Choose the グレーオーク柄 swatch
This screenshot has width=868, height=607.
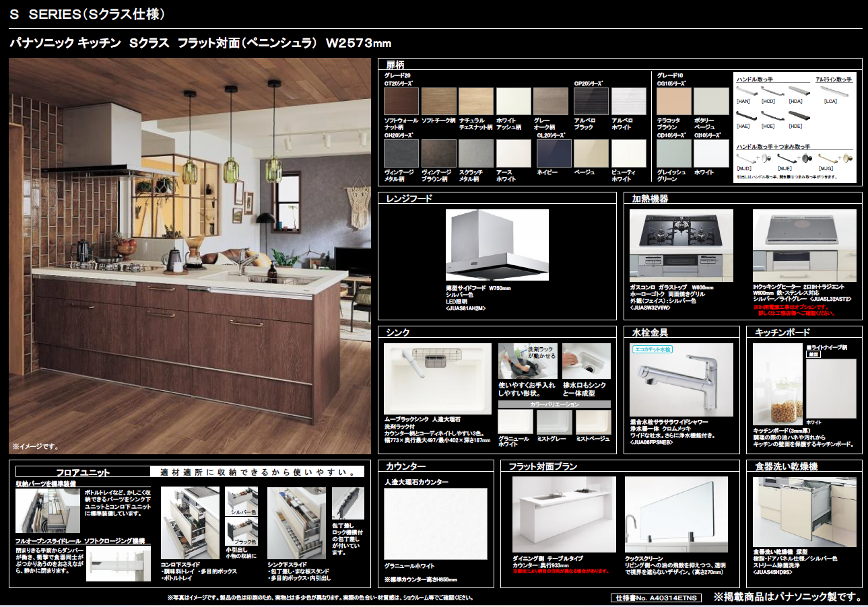[551, 102]
